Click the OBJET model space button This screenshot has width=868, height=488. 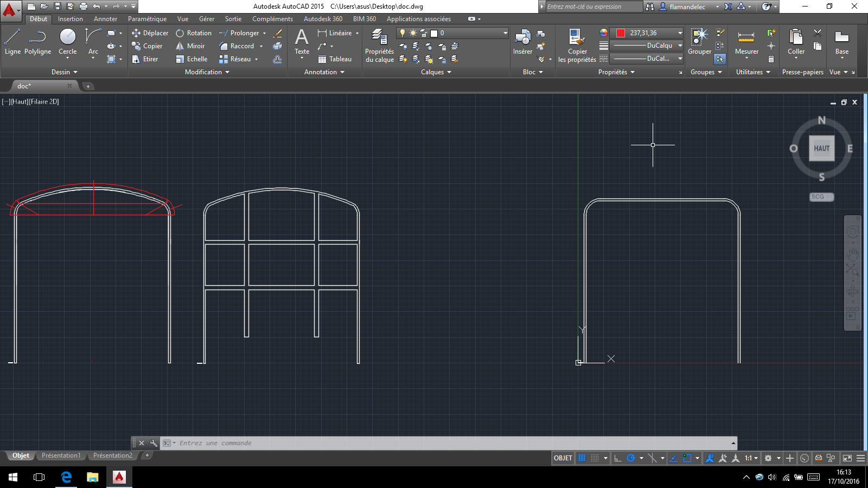pos(563,458)
